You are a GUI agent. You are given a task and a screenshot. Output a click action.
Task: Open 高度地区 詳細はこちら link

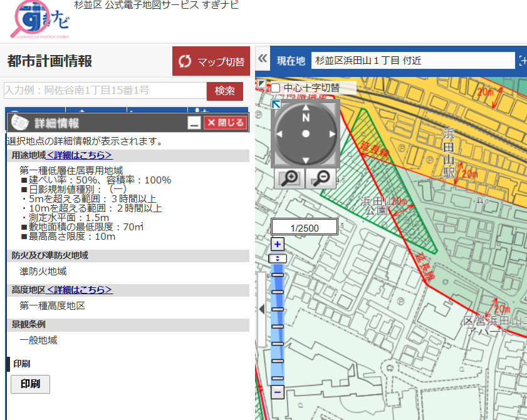click(x=80, y=290)
